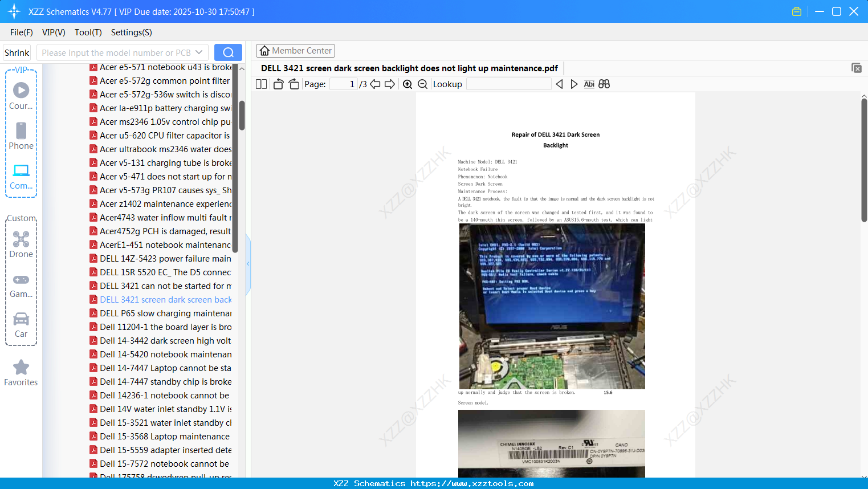Select 'DELL 3421 screen dark screen back' file
This screenshot has height=489, width=868.
tap(161, 300)
